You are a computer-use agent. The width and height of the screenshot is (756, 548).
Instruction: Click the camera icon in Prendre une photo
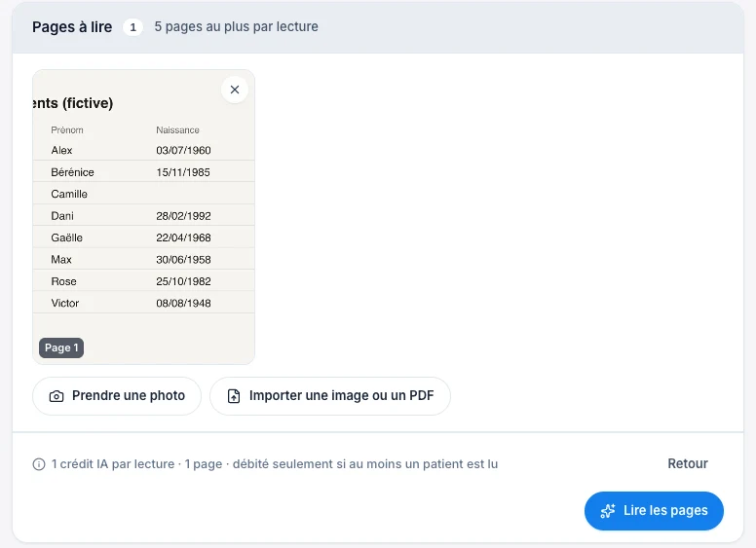click(x=57, y=396)
